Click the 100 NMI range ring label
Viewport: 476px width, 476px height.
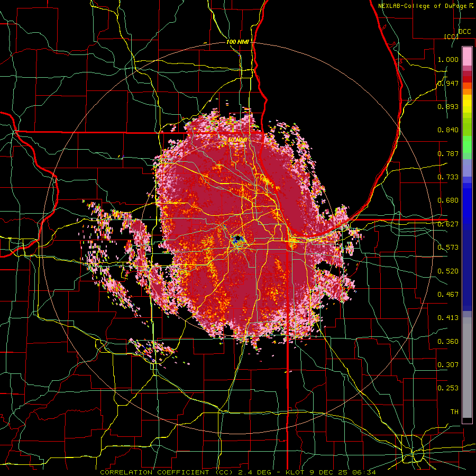[237, 42]
